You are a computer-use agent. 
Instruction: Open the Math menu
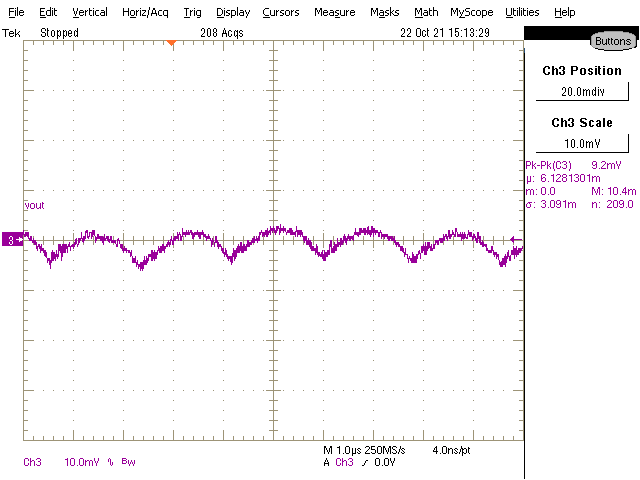click(426, 12)
